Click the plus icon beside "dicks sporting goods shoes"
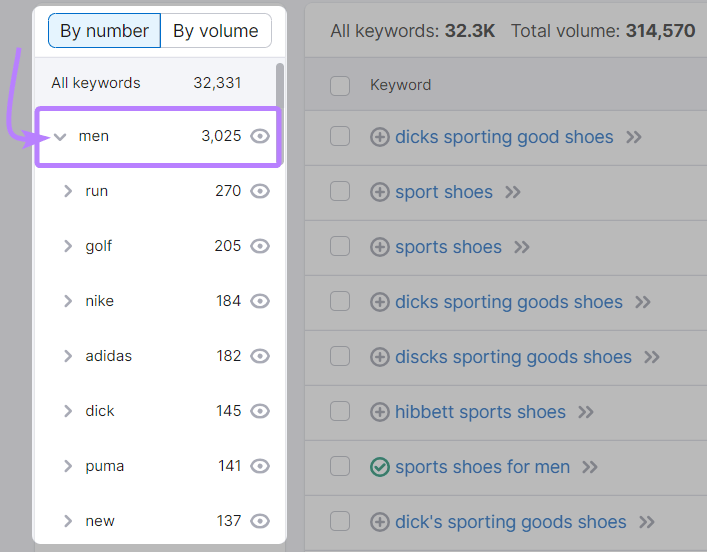Image resolution: width=707 pixels, height=552 pixels. pyautogui.click(x=380, y=302)
